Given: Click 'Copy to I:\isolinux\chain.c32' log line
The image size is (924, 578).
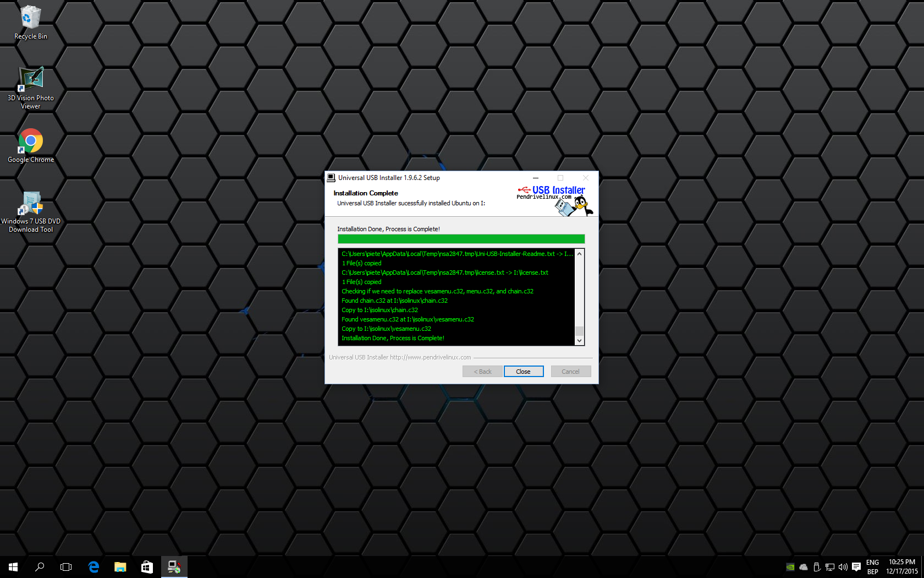Looking at the screenshot, I should (380, 310).
